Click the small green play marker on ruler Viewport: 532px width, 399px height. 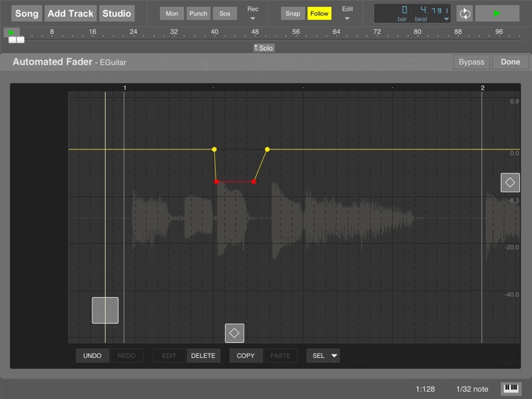pyautogui.click(x=11, y=33)
